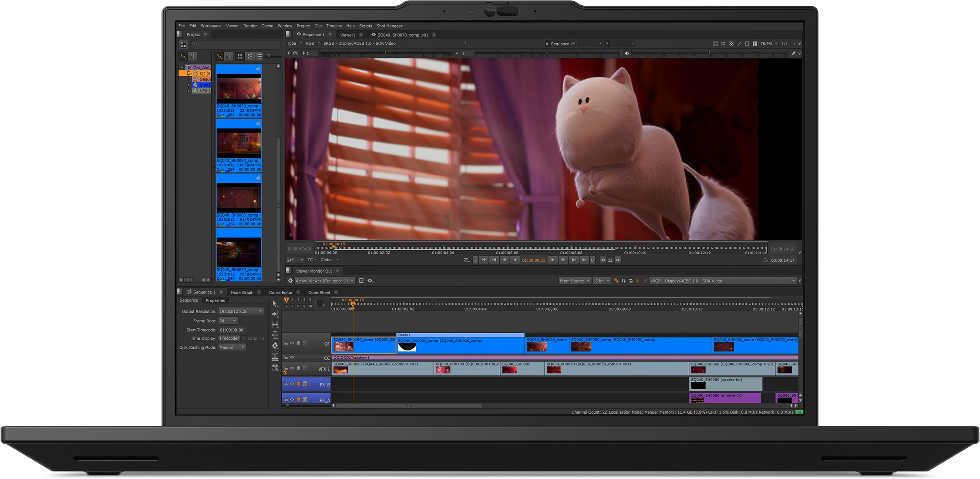Open the Timeline menu
Image resolution: width=980 pixels, height=479 pixels.
(334, 26)
